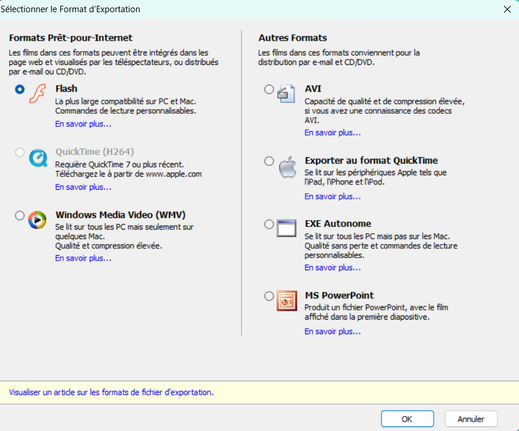Choose the AVI radio option

point(269,89)
